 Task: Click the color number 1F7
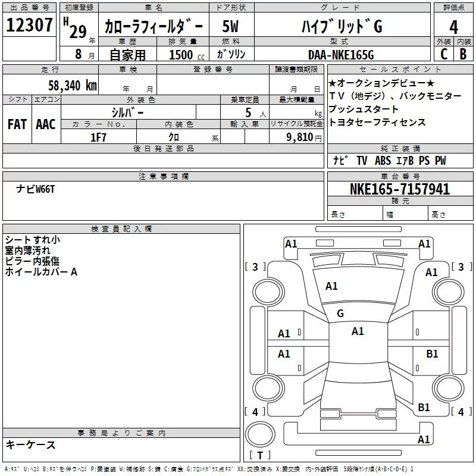click(98, 137)
